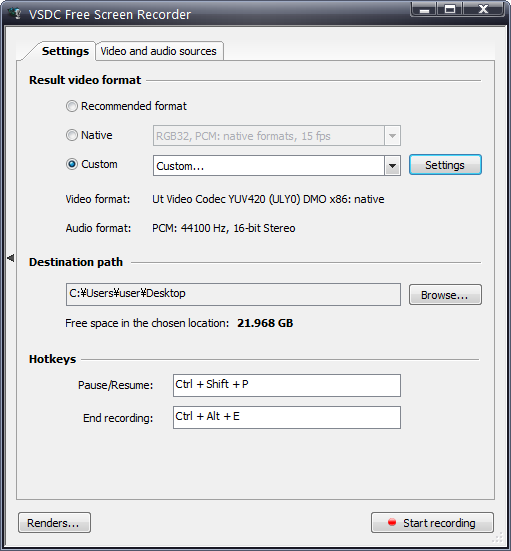Screen dimensions: 511x551
Task: Open the Custom... format dropdown arrow
Action: (392, 166)
